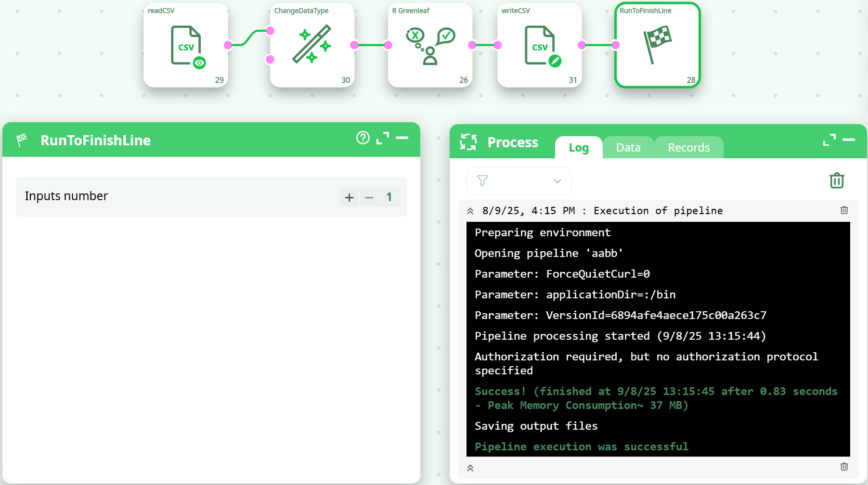Delete the pipeline execution log entry
868x485 pixels.
844,210
